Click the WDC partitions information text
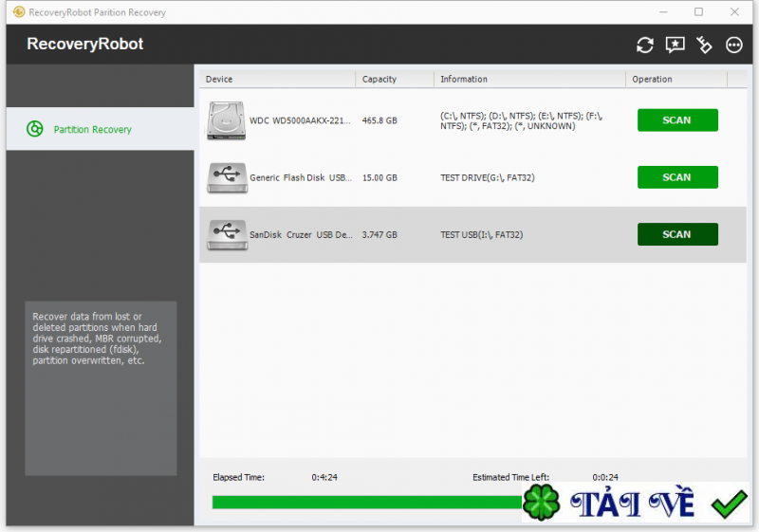 [x=521, y=121]
